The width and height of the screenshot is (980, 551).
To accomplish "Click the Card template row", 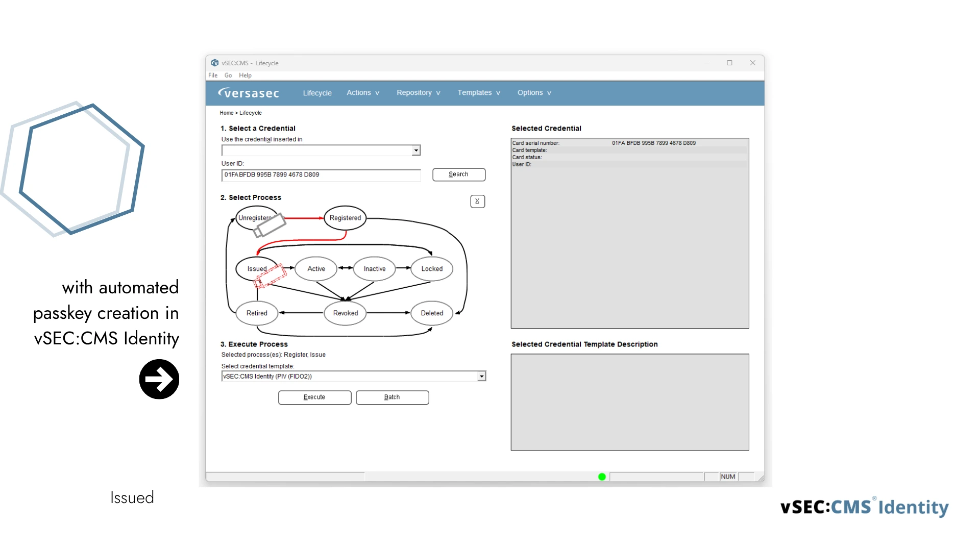I will [x=630, y=151].
